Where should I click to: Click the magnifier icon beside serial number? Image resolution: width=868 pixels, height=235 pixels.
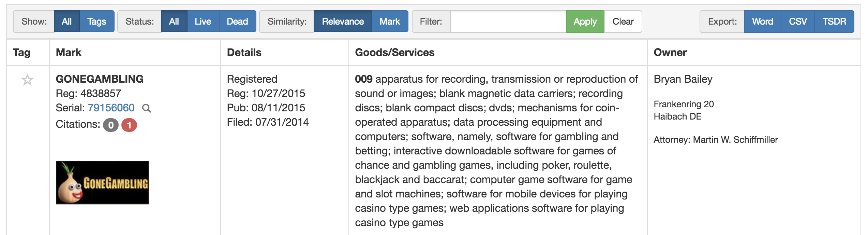(x=146, y=108)
